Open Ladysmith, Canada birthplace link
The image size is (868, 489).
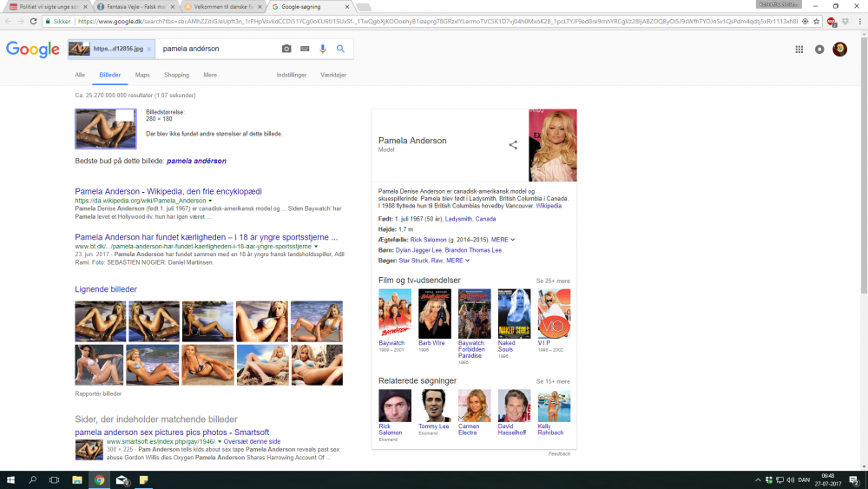(470, 219)
